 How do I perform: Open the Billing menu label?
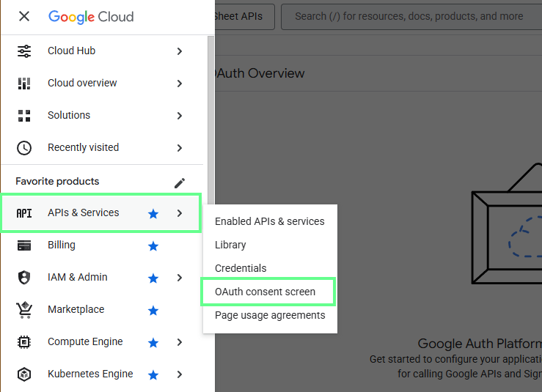pos(62,245)
